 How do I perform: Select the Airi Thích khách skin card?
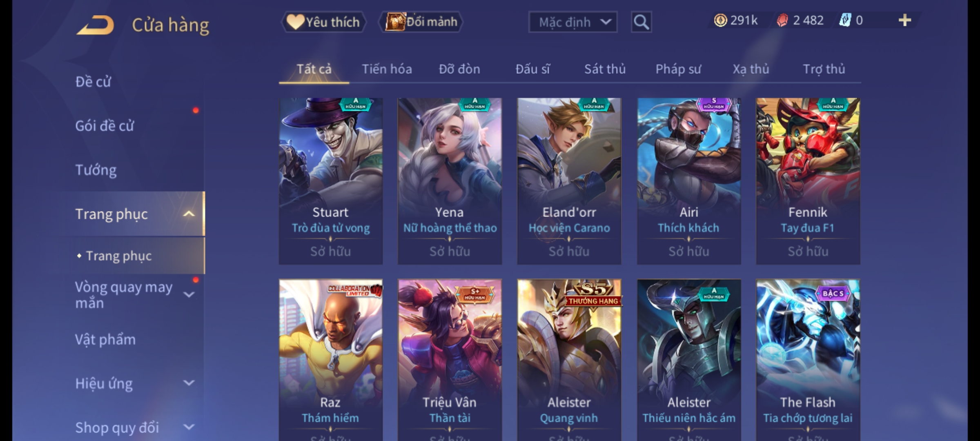pyautogui.click(x=689, y=181)
